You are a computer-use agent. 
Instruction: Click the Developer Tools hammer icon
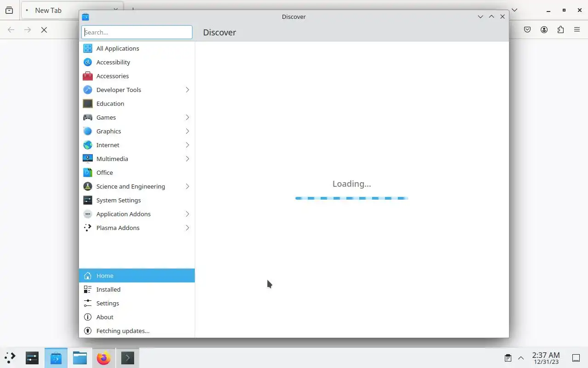pos(87,90)
